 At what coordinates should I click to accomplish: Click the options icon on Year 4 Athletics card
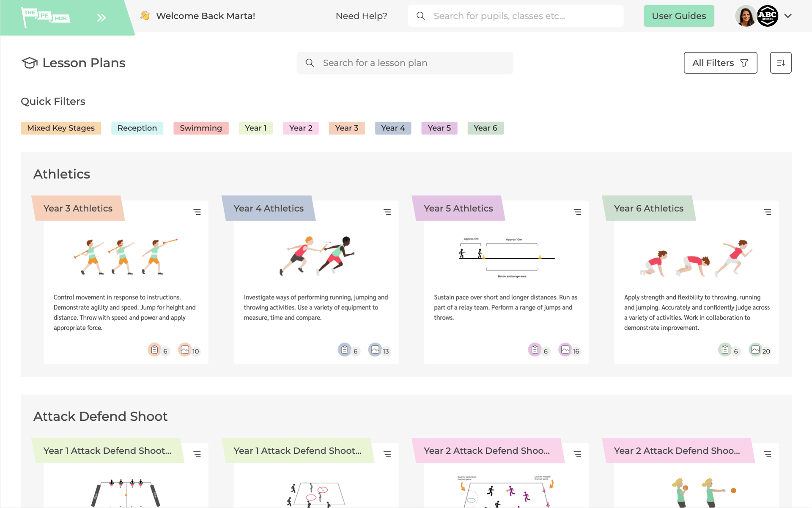(387, 212)
